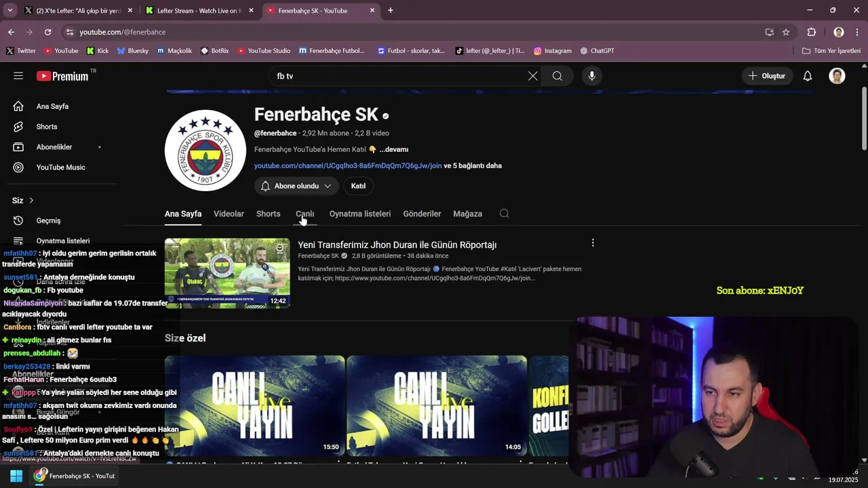Clear the search box with the X
Image resolution: width=868 pixels, height=488 pixels.
[x=533, y=76]
